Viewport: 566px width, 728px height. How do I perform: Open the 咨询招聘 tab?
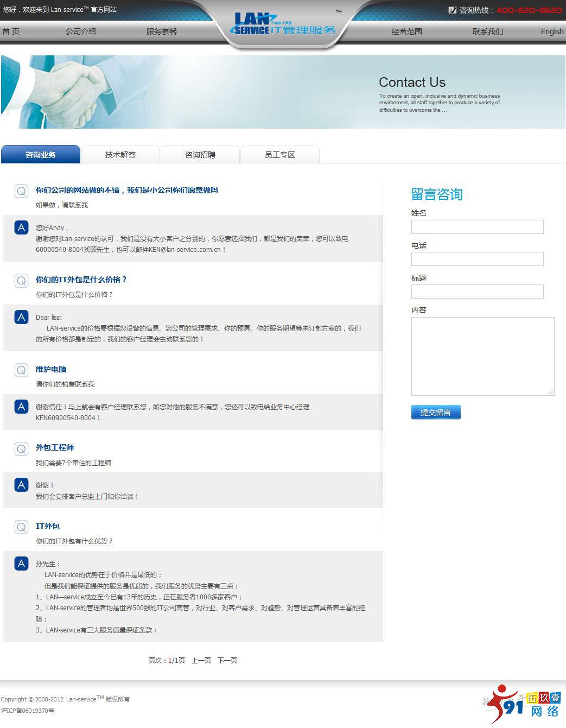click(x=200, y=154)
